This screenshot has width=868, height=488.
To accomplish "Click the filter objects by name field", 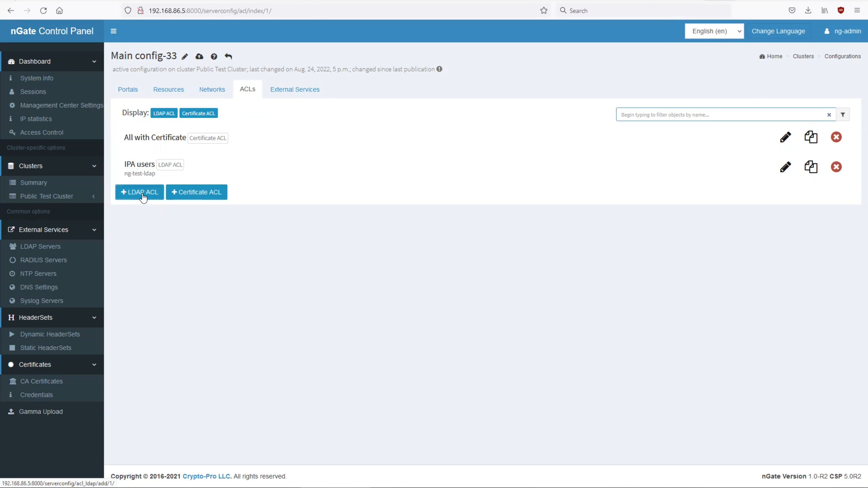I will point(721,115).
